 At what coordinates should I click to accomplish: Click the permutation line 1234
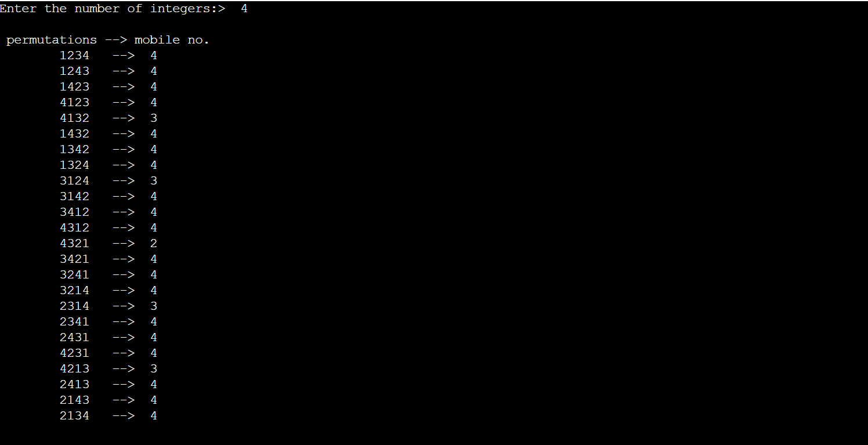[74, 55]
